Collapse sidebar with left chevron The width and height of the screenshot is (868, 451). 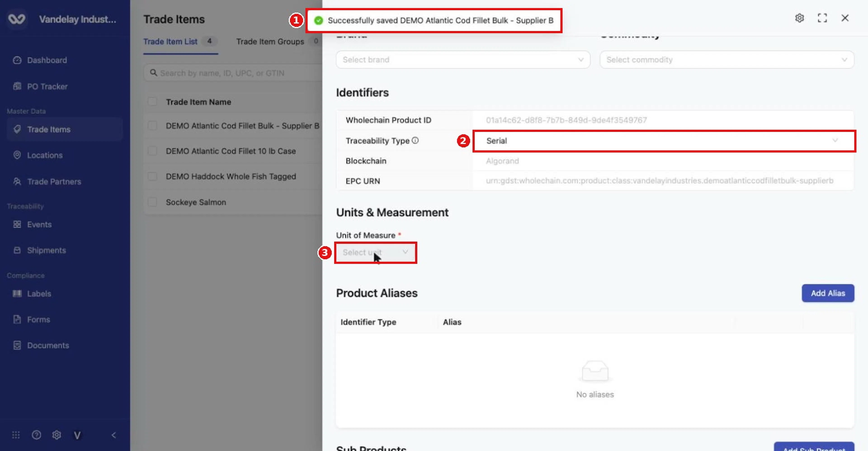tap(113, 435)
